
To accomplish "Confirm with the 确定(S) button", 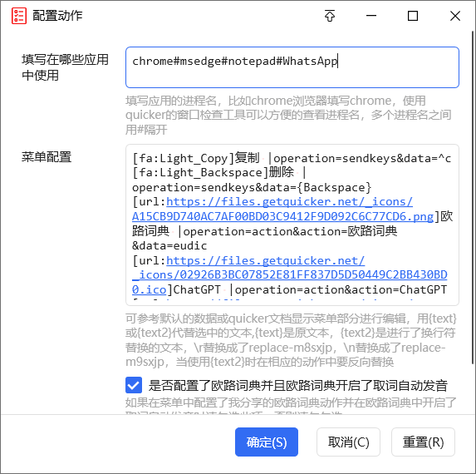I will pyautogui.click(x=267, y=442).
